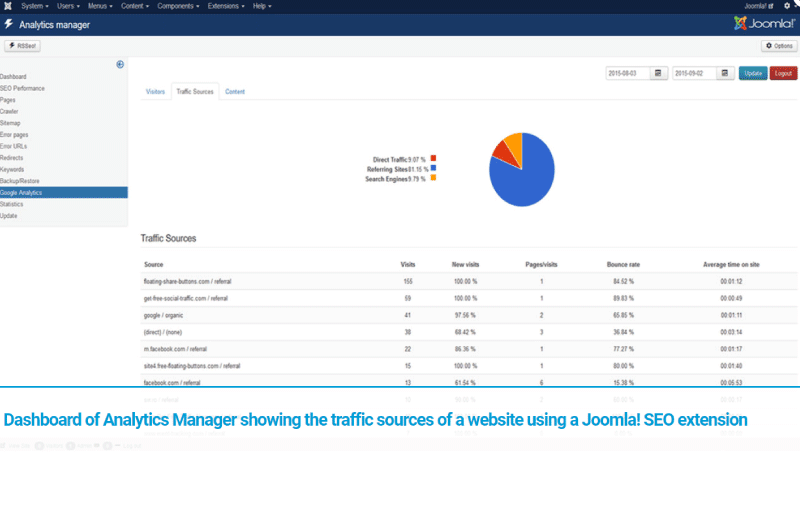Click the site4.free-floating-buttons.com / referral row

tap(469, 366)
